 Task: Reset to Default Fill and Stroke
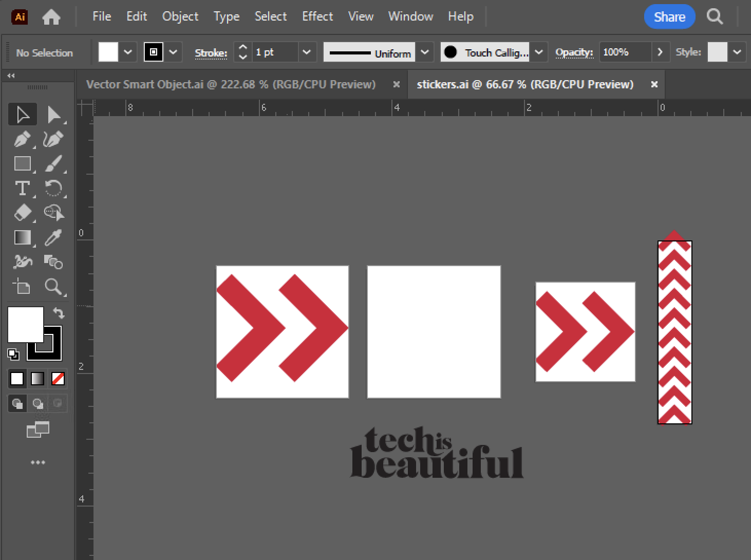(13, 354)
